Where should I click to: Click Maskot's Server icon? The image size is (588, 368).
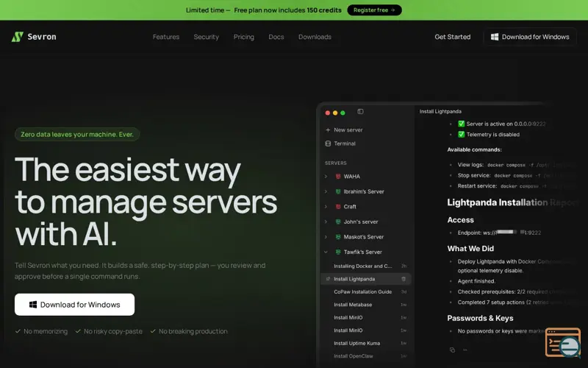338,237
